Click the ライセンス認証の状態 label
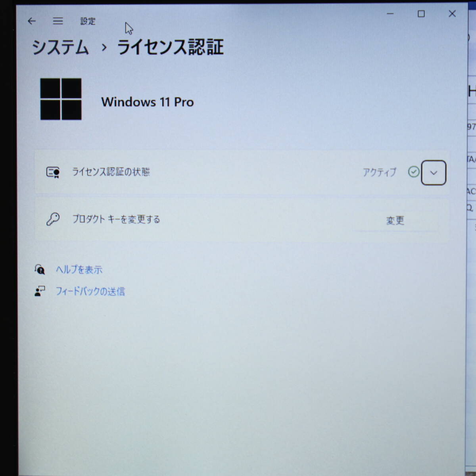The image size is (476, 476). coord(111,172)
